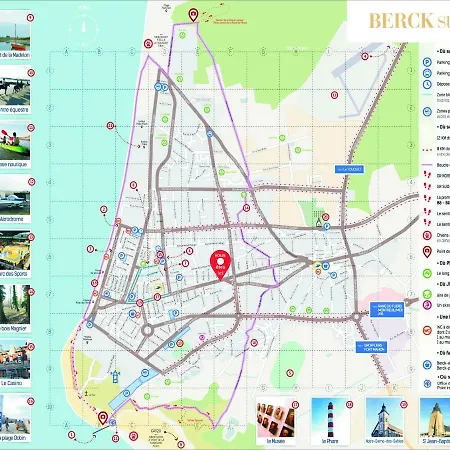This screenshot has height=450, width=450.
Task: Select the red location pin at map top
Action: pyautogui.click(x=193, y=15)
